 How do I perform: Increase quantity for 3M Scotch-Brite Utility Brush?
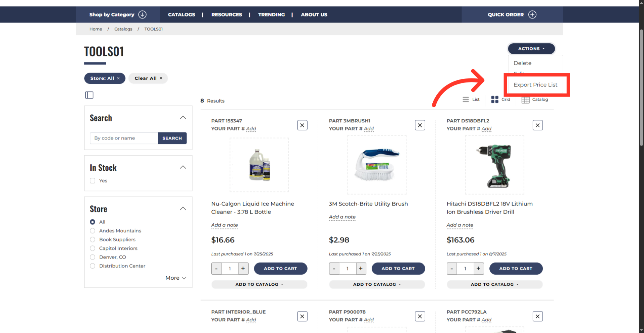click(361, 268)
